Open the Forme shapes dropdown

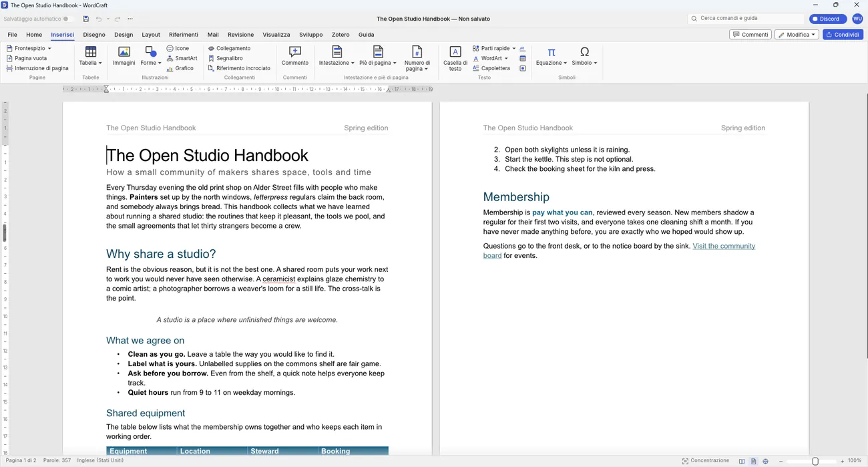[x=151, y=56]
